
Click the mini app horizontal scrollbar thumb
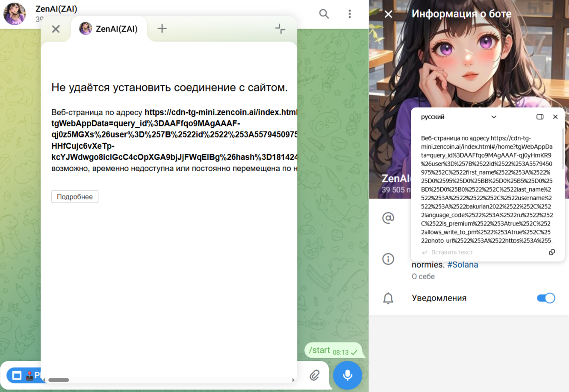[59, 380]
